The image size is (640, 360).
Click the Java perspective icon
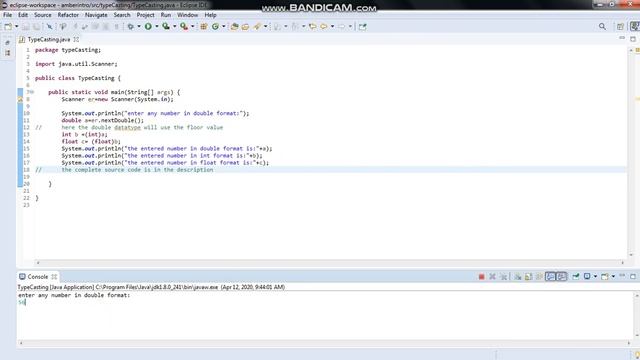[635, 27]
